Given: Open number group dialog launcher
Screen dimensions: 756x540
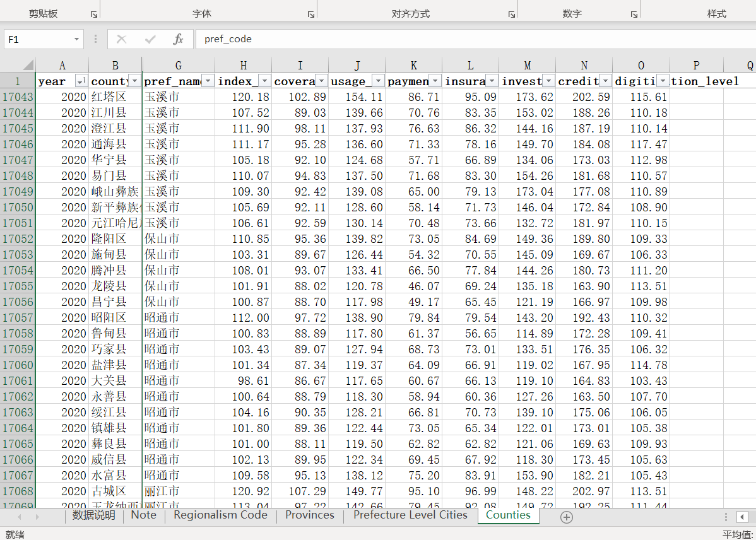Looking at the screenshot, I should [x=634, y=15].
